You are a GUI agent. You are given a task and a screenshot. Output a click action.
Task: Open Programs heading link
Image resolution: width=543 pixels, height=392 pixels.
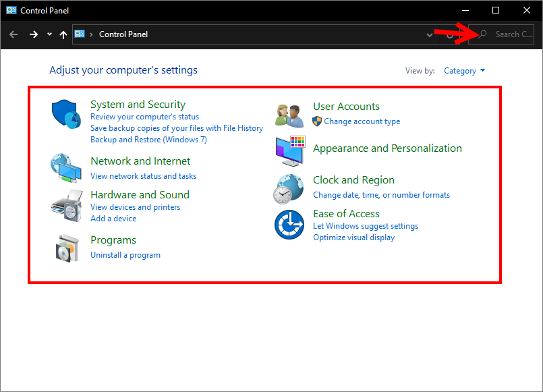pos(113,240)
